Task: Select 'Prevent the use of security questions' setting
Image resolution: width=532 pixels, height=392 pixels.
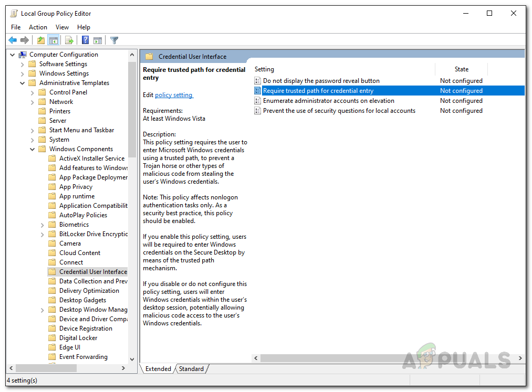Action: [x=339, y=111]
